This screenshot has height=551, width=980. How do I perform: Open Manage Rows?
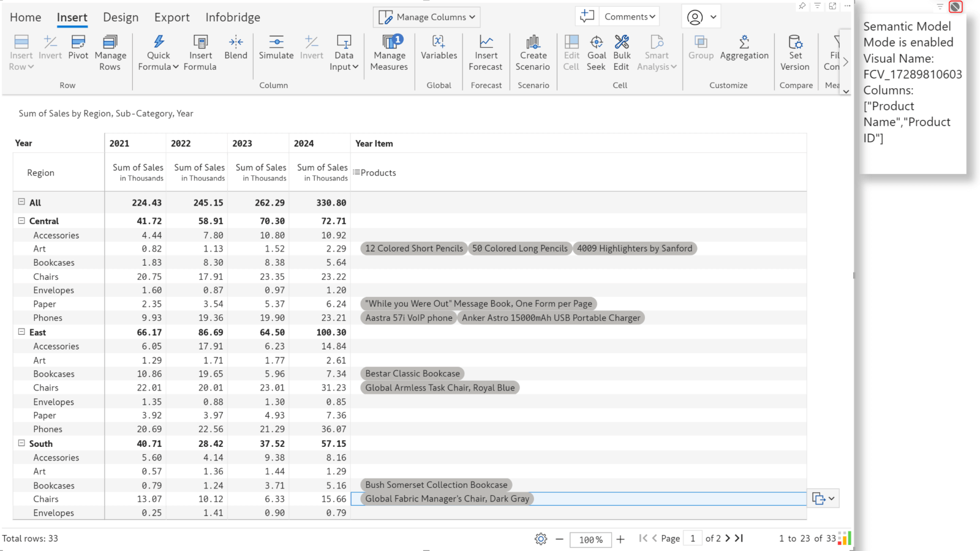pyautogui.click(x=110, y=53)
